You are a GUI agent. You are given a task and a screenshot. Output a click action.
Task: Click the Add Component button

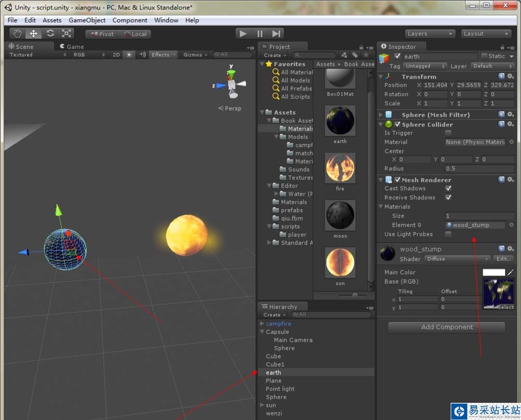[447, 327]
